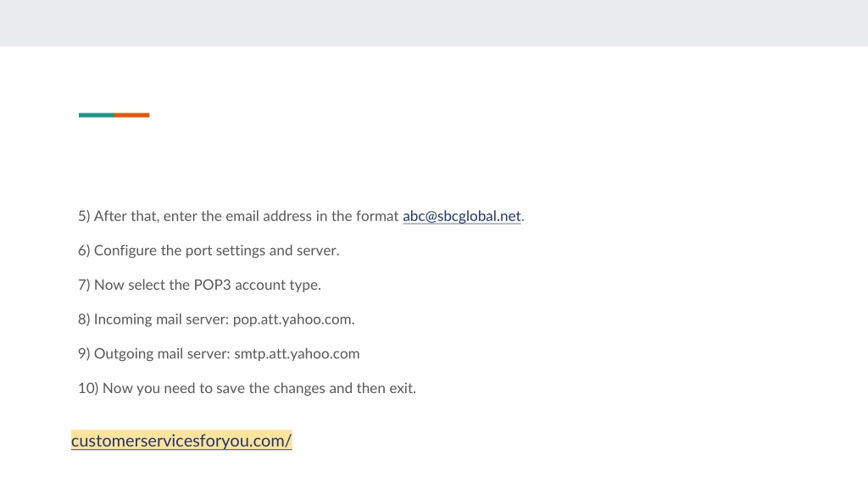
Task: Click the teal segment of the accent bar
Action: (x=97, y=115)
